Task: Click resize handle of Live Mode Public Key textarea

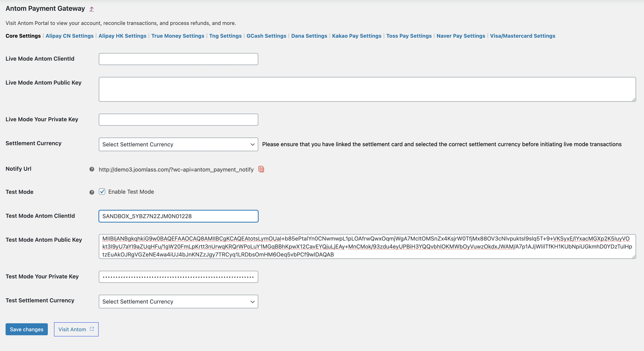Action: coord(634,100)
